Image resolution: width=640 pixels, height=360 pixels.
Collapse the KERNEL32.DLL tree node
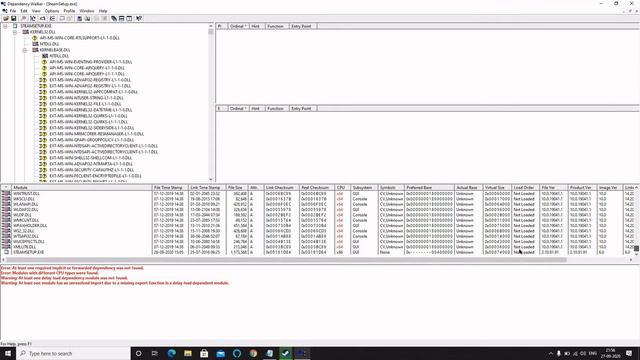tap(15, 32)
